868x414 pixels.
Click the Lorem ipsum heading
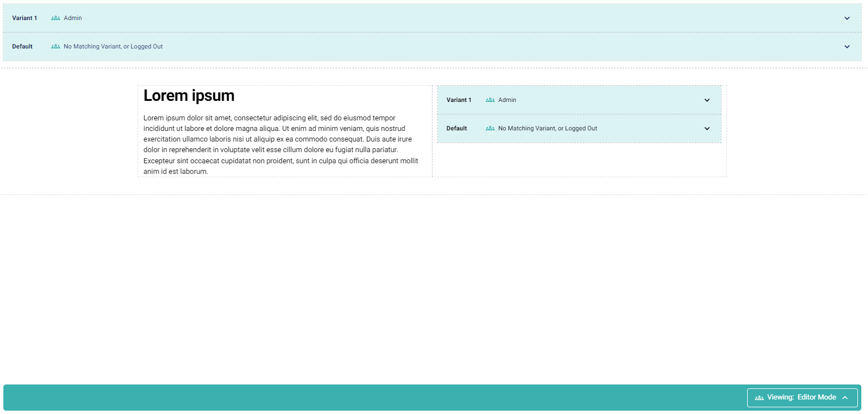tap(189, 95)
